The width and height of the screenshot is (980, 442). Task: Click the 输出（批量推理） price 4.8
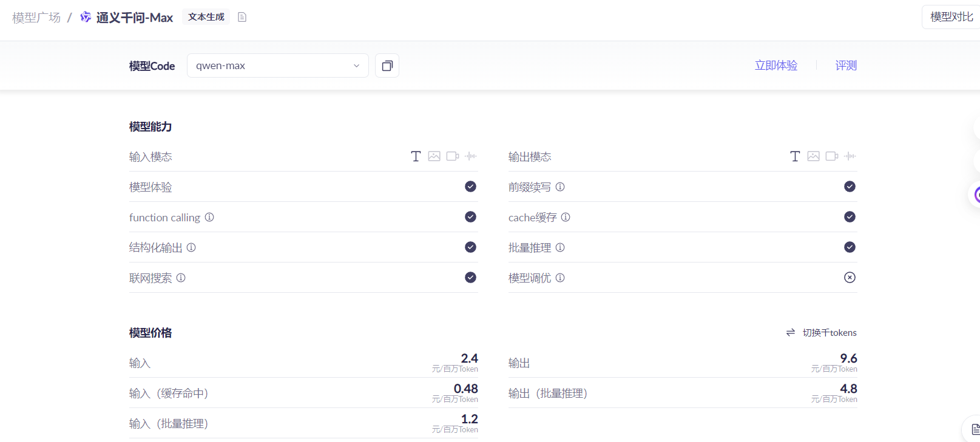click(848, 389)
